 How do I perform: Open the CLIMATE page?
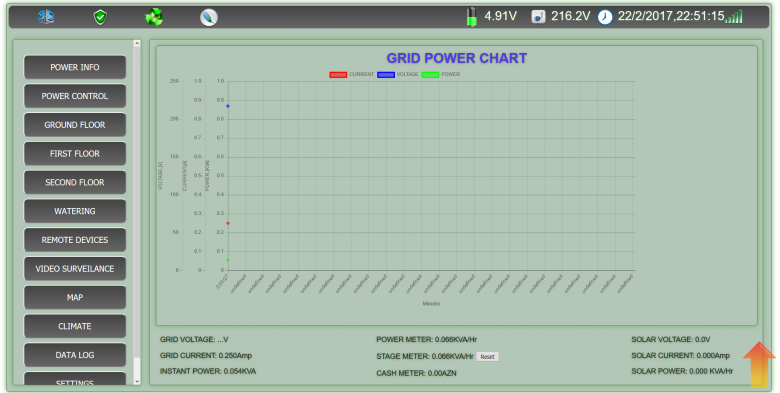click(75, 326)
